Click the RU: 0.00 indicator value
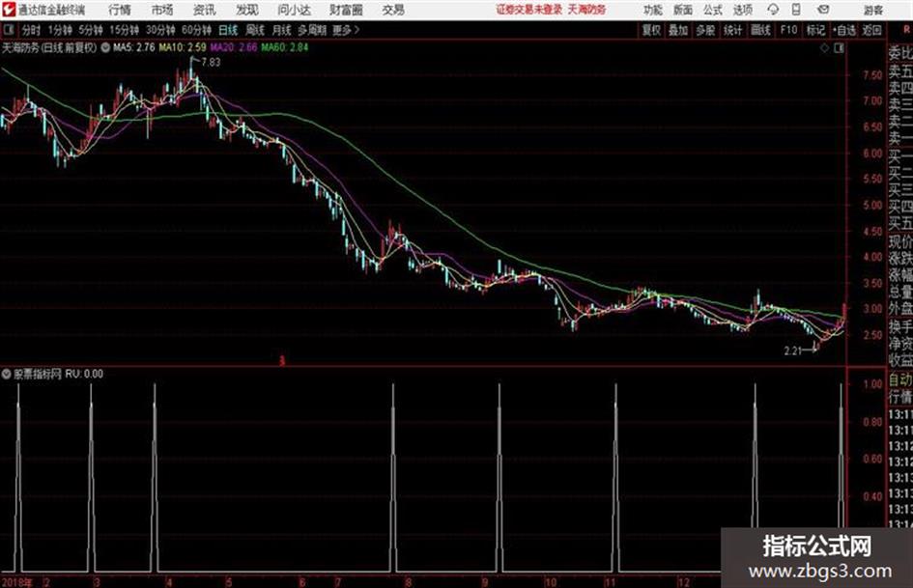The width and height of the screenshot is (913, 588). coord(84,374)
